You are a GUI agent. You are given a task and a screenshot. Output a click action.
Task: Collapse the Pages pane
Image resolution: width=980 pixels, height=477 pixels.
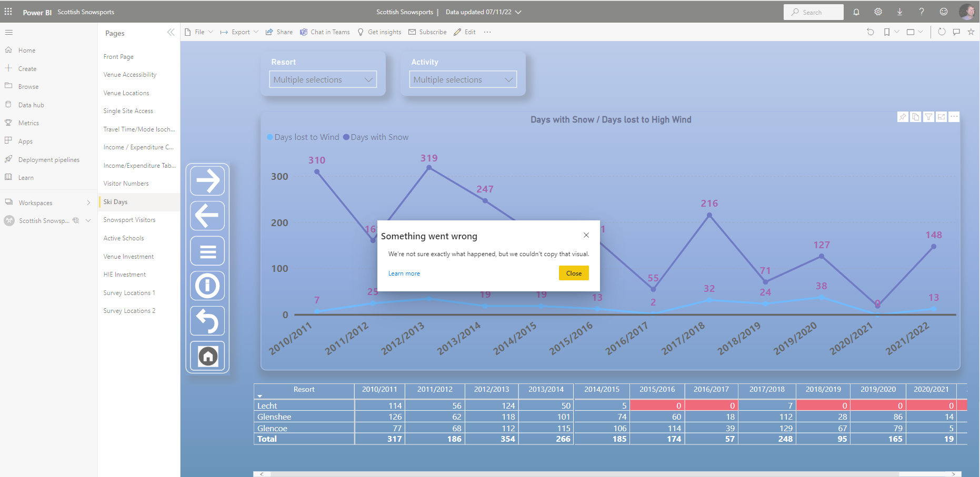pyautogui.click(x=171, y=33)
